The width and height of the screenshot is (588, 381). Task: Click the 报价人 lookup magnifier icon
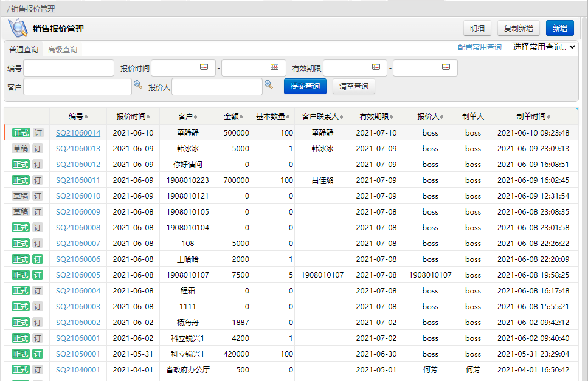pos(269,84)
